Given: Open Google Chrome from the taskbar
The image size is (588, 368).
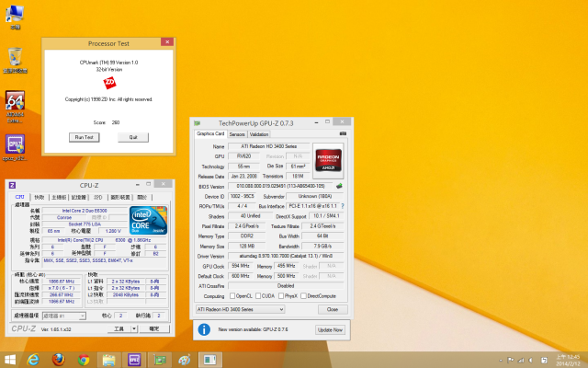Looking at the screenshot, I should pyautogui.click(x=84, y=360).
